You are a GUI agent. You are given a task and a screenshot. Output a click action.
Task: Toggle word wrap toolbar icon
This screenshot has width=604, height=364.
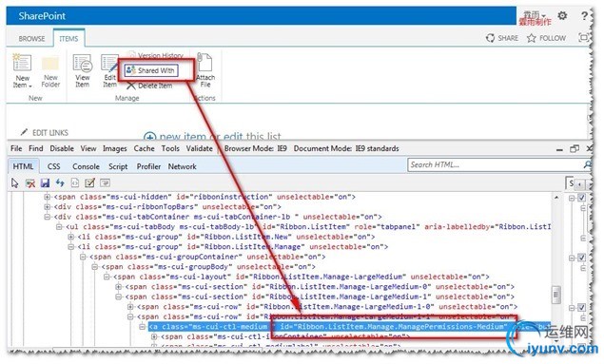(105, 182)
